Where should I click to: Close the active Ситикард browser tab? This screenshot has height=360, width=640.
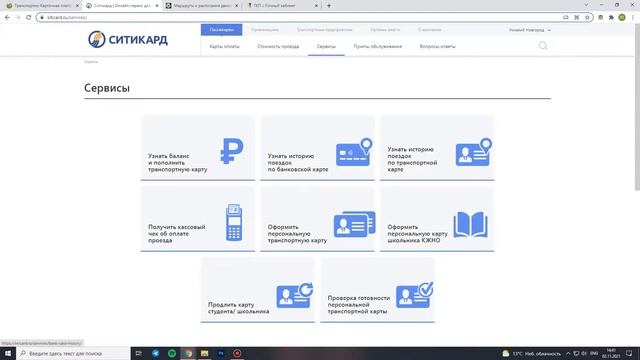tap(157, 6)
